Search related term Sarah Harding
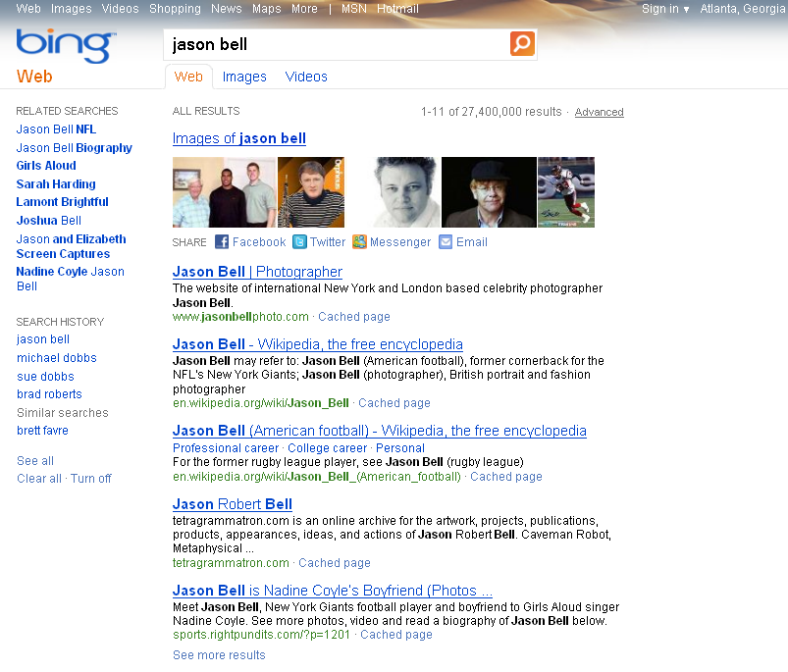The image size is (788, 672). 56,183
